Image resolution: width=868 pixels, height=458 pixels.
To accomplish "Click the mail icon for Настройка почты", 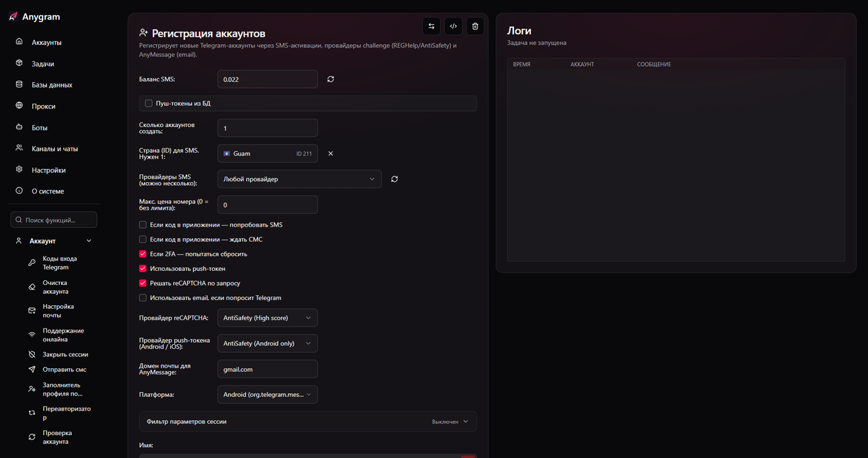I will [x=31, y=311].
